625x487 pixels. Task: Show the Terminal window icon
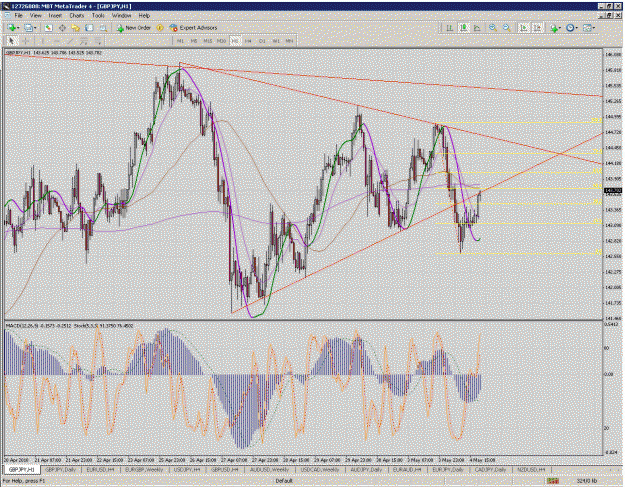(89, 27)
